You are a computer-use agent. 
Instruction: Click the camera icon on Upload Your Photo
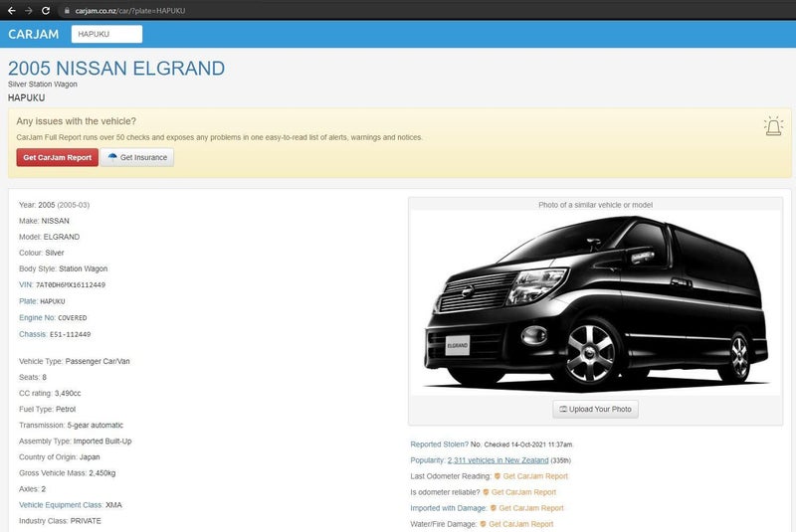pos(563,409)
